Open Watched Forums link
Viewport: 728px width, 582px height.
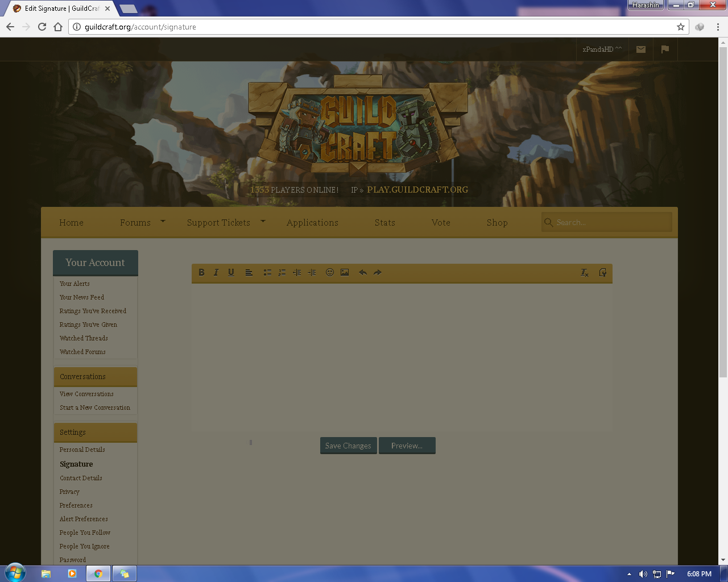82,352
